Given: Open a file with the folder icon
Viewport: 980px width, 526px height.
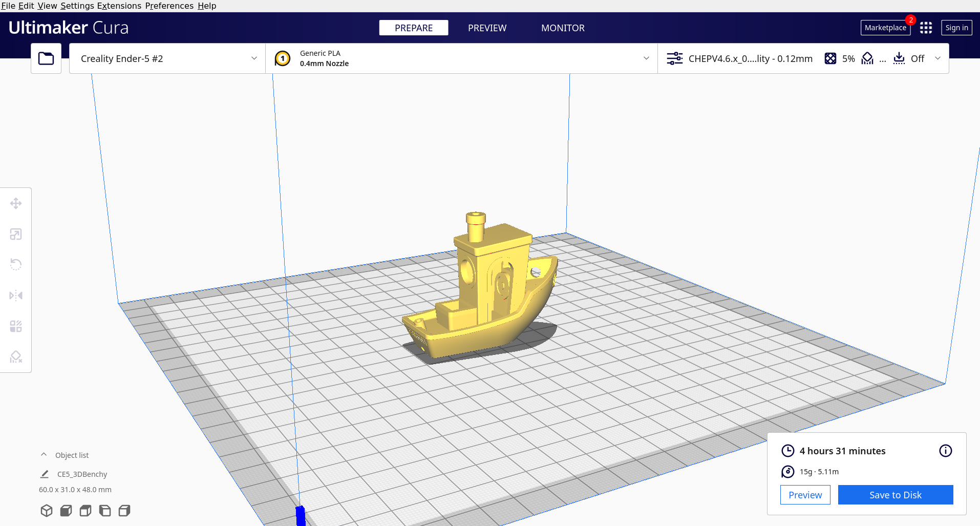Looking at the screenshot, I should 46,58.
